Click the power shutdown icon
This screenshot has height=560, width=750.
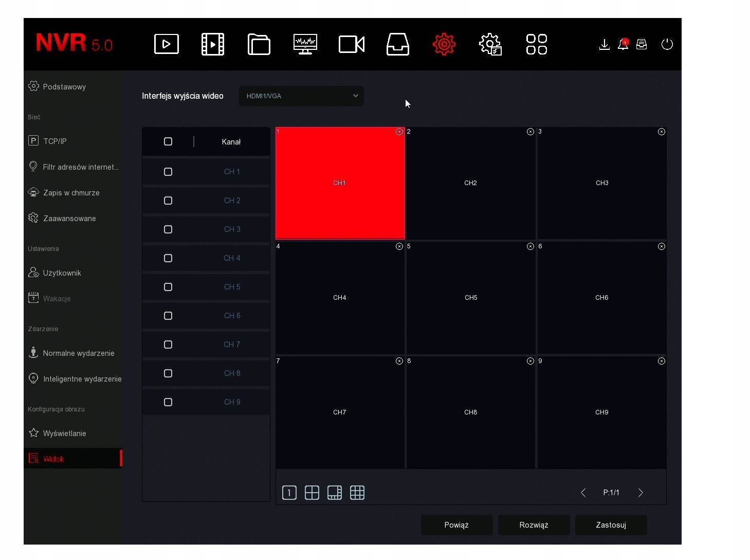(x=667, y=44)
